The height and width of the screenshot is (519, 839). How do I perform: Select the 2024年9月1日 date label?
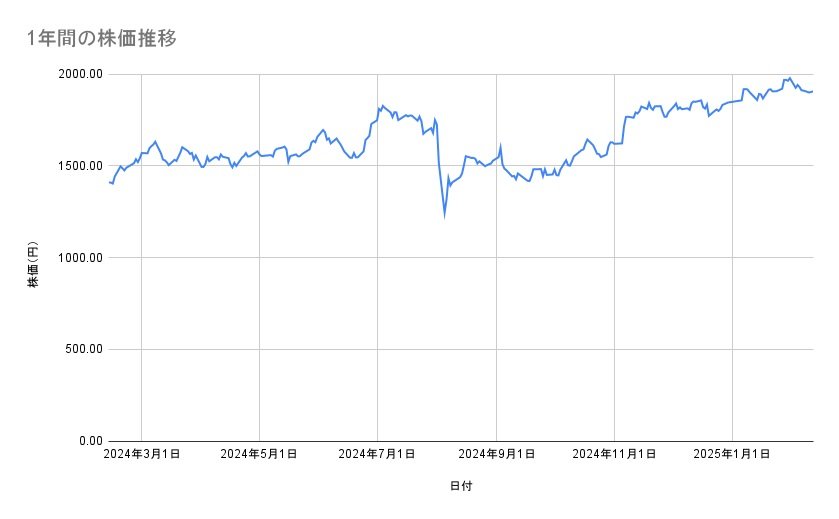(496, 454)
